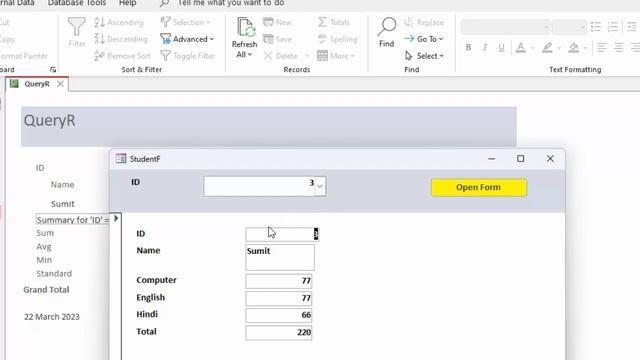
Task: Click New record in Records group
Action: (x=278, y=22)
